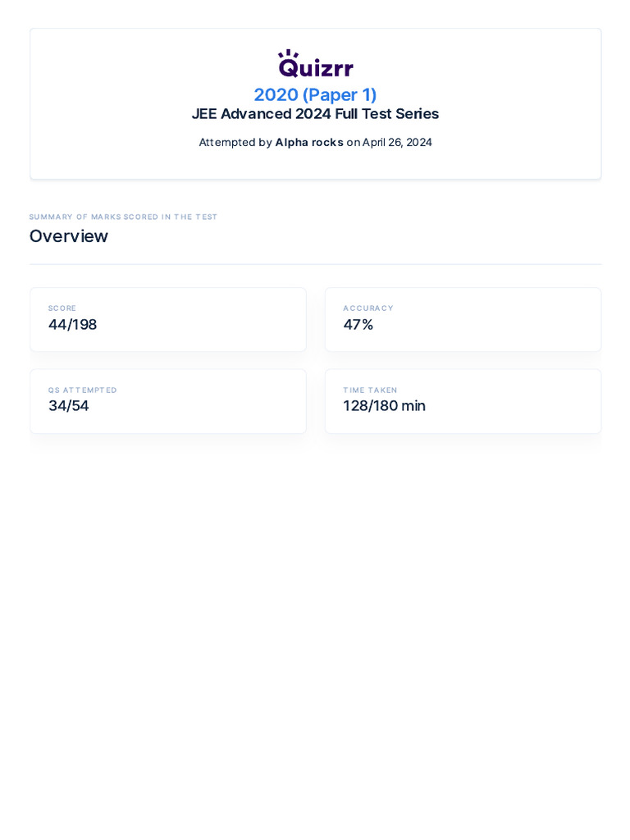The image size is (630, 840).
Task: Click the Overview section heading
Action: [69, 236]
